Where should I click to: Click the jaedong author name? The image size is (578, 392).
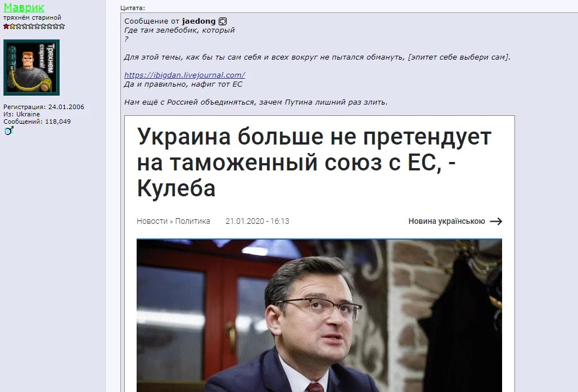[198, 21]
